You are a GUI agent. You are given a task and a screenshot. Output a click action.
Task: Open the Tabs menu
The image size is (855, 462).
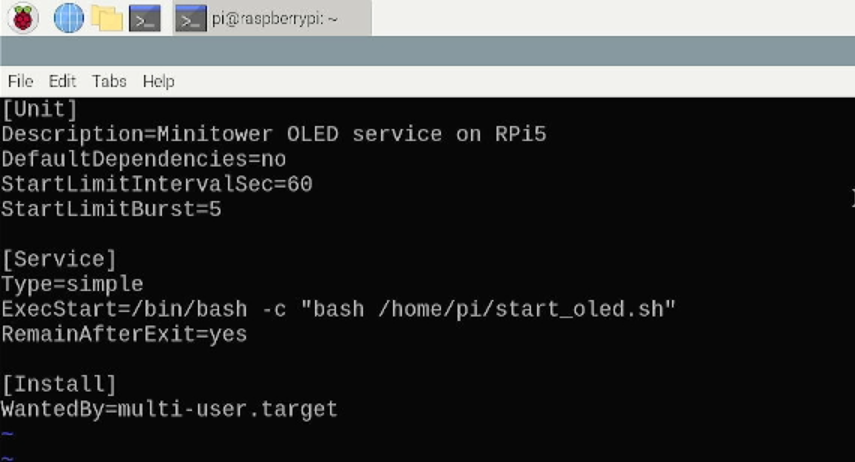pyautogui.click(x=109, y=81)
